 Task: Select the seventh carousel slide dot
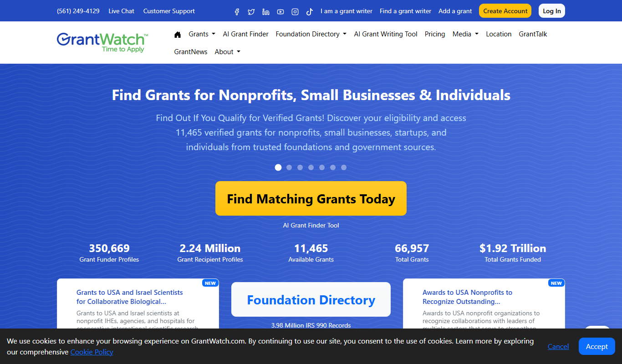[344, 167]
